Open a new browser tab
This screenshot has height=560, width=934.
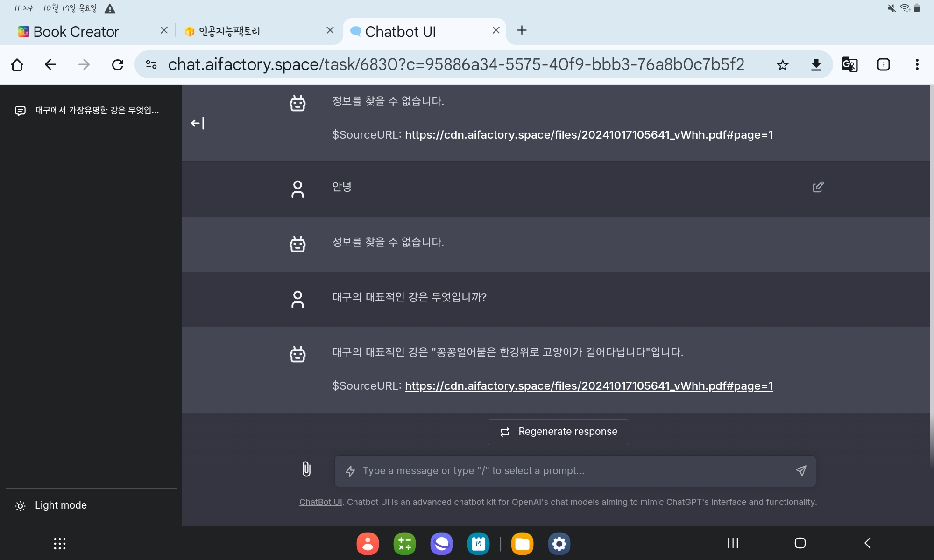click(522, 31)
